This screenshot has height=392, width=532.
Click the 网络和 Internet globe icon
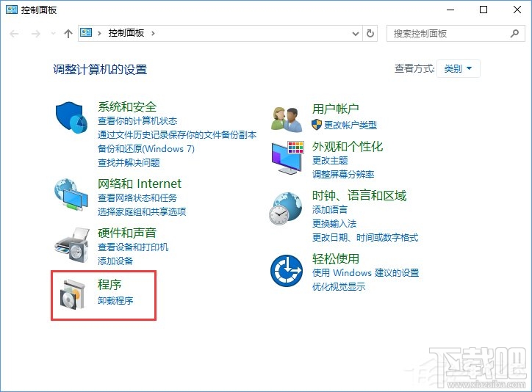pos(71,195)
